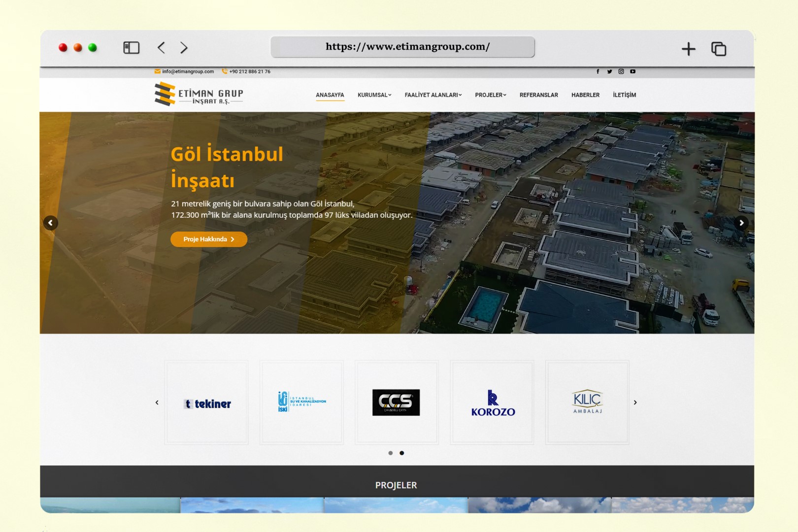Open the YouTube social icon
Image resolution: width=798 pixels, height=532 pixels.
pyautogui.click(x=632, y=71)
